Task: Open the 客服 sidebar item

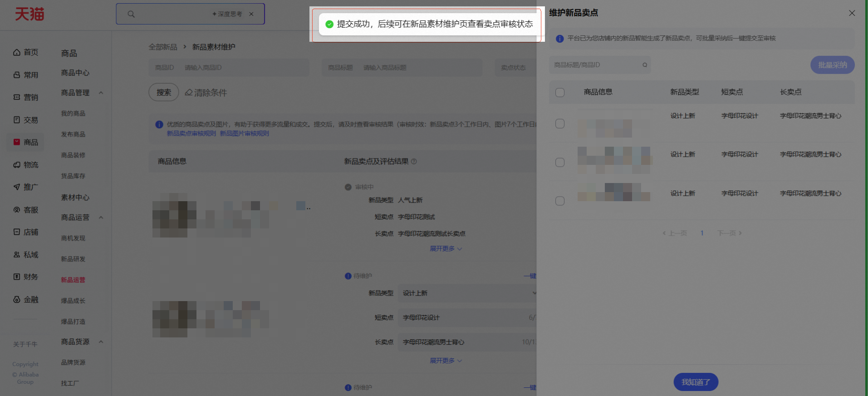Action: [x=26, y=210]
